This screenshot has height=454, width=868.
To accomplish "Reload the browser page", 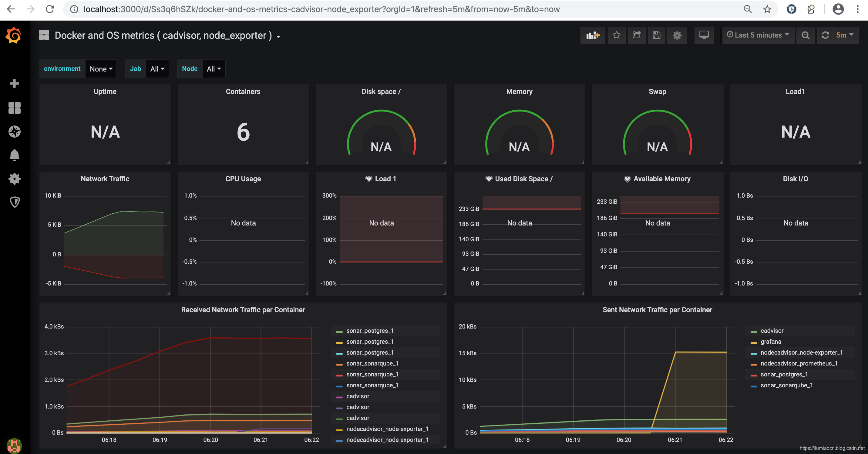I will point(50,9).
